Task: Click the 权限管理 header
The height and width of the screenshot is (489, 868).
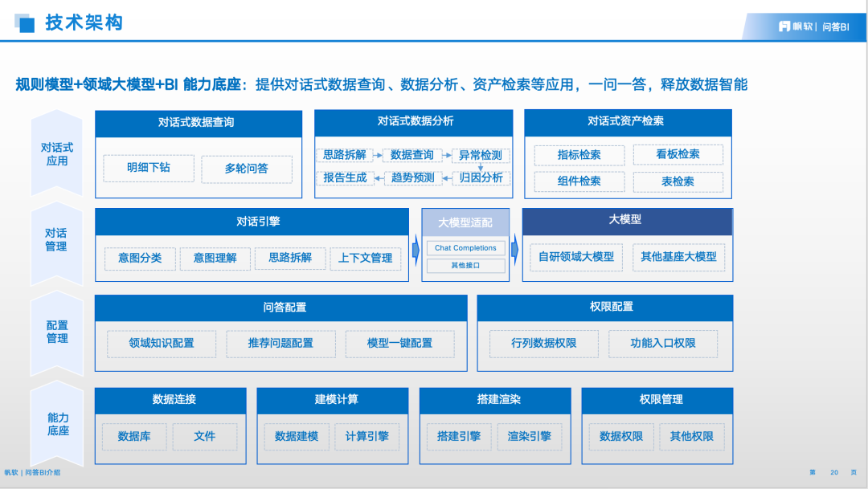Action: pos(657,401)
